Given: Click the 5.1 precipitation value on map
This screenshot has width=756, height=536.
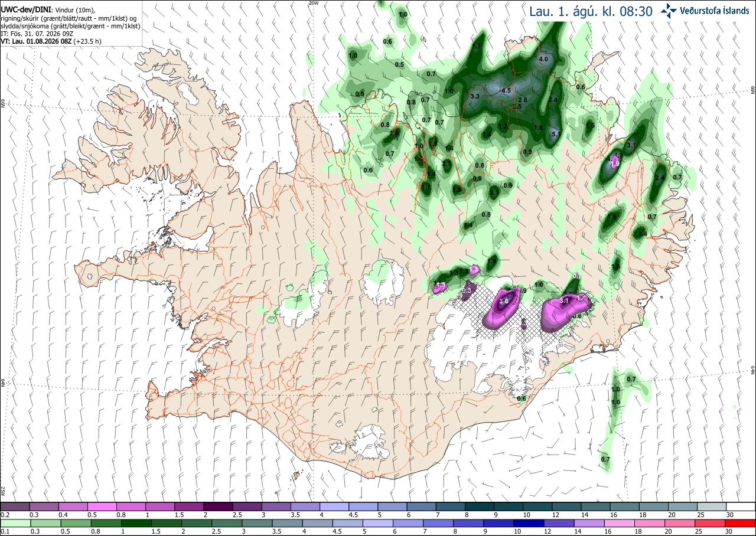Looking at the screenshot, I should [x=556, y=135].
